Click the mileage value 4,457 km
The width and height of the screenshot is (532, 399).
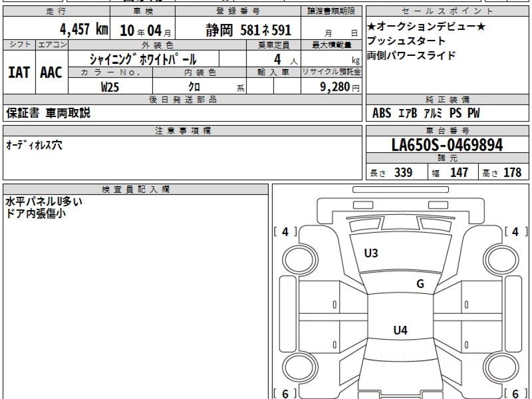pos(84,30)
